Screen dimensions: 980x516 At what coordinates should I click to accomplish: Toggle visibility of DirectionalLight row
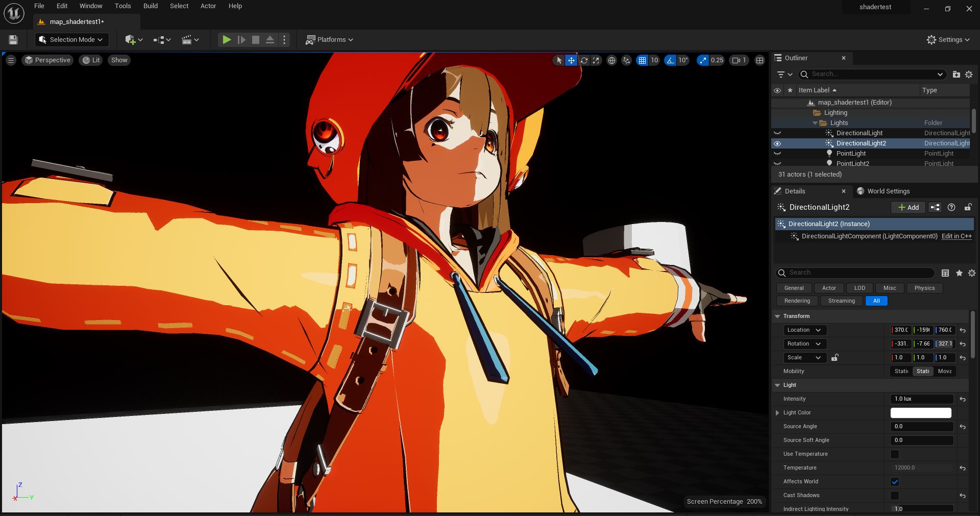coord(777,133)
